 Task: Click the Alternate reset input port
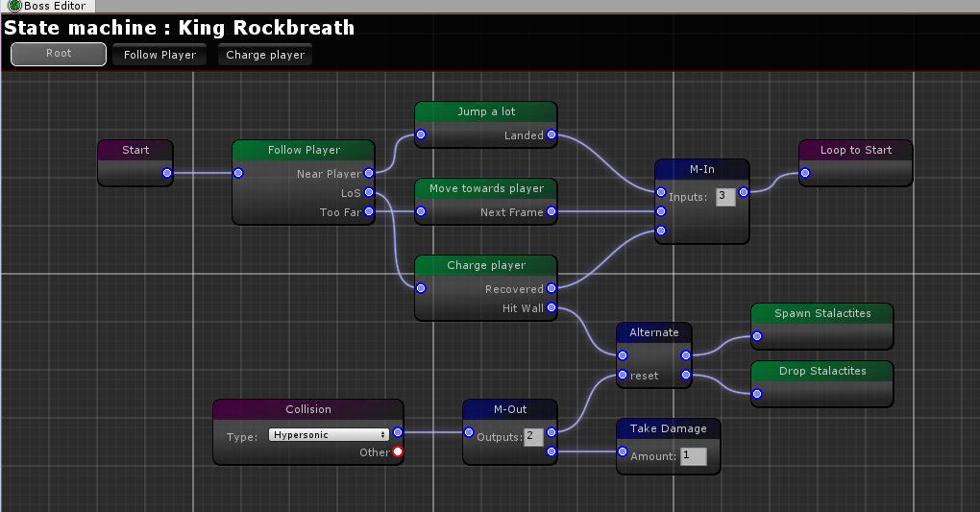click(623, 375)
